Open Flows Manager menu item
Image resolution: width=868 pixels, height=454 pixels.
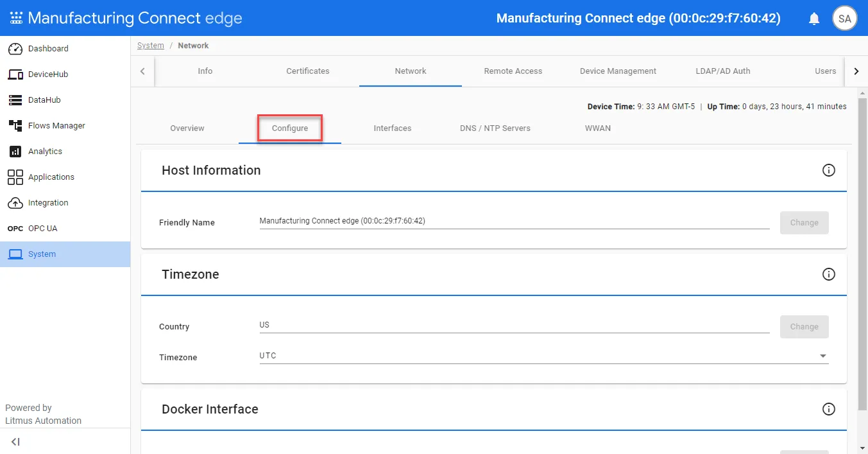coord(65,126)
